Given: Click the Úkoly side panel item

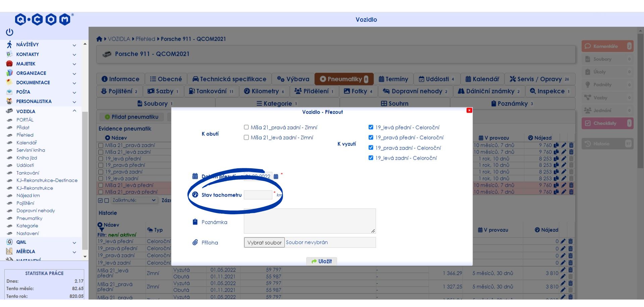Looking at the screenshot, I should pyautogui.click(x=607, y=72).
